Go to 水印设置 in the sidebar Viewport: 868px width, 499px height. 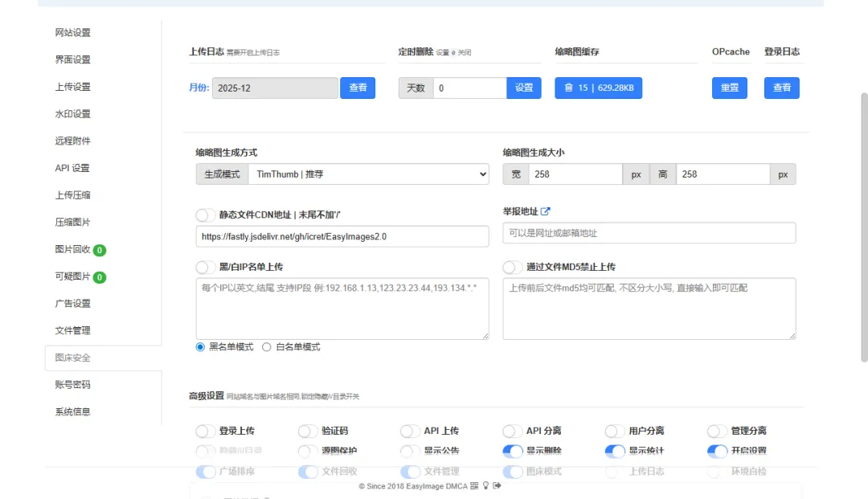[73, 114]
